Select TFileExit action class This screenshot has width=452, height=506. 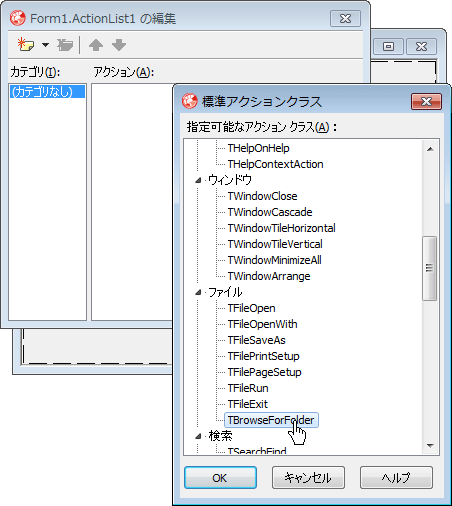pyautogui.click(x=248, y=404)
